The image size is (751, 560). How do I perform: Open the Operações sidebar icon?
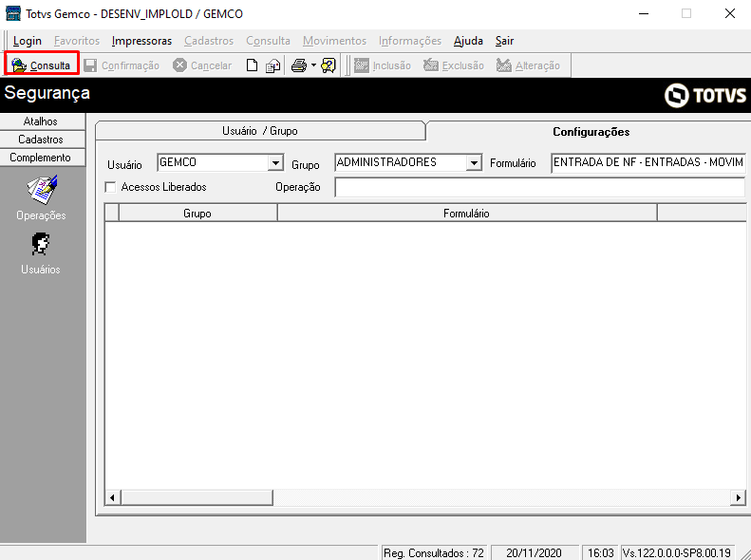[41, 197]
